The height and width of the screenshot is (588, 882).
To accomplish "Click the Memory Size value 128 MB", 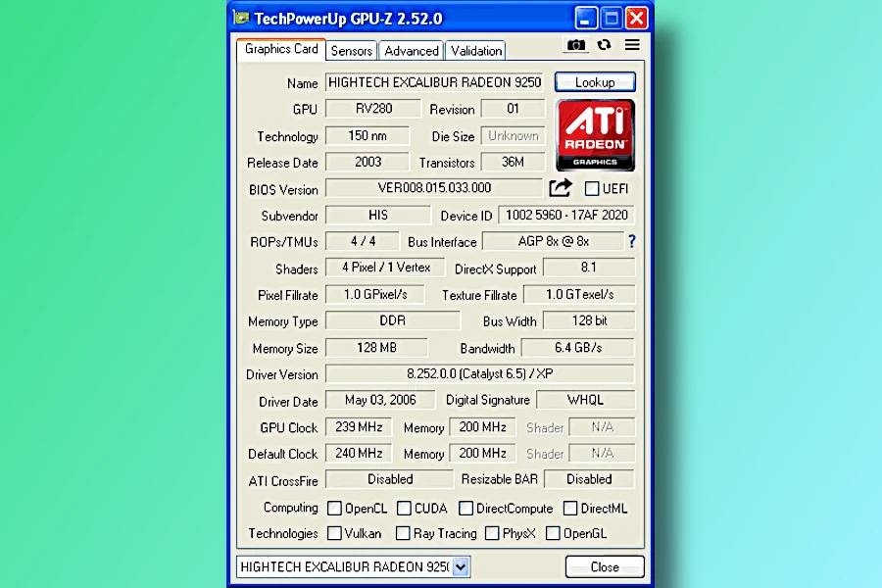I will click(x=376, y=348).
